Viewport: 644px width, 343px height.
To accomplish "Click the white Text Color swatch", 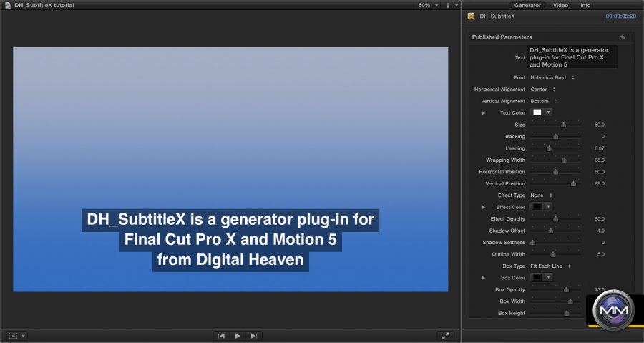I will (x=537, y=112).
